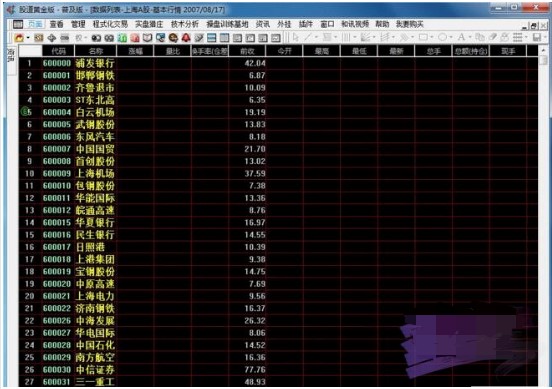Select the text A annotation tool
Screen dimensions: 552x389
(x=461, y=37)
